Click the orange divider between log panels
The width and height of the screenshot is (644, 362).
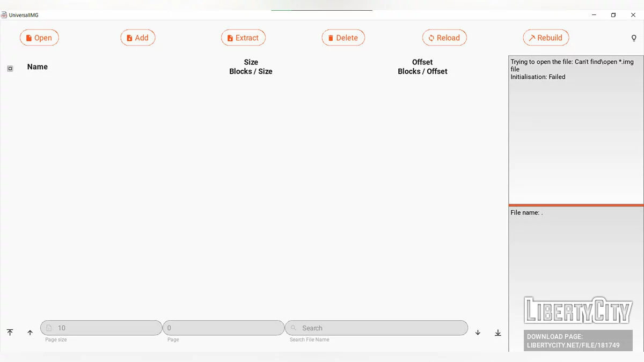click(x=576, y=205)
